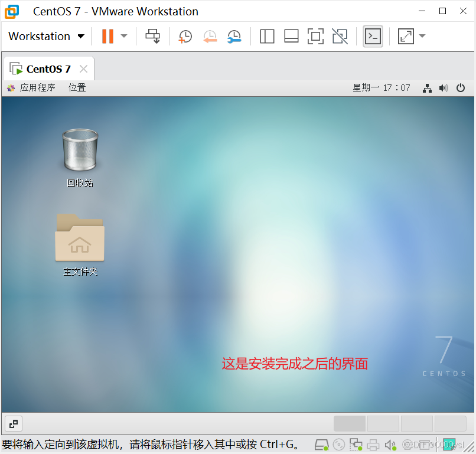476x454 pixels.
Task: Click the network adapter status icon
Action: pyautogui.click(x=356, y=445)
